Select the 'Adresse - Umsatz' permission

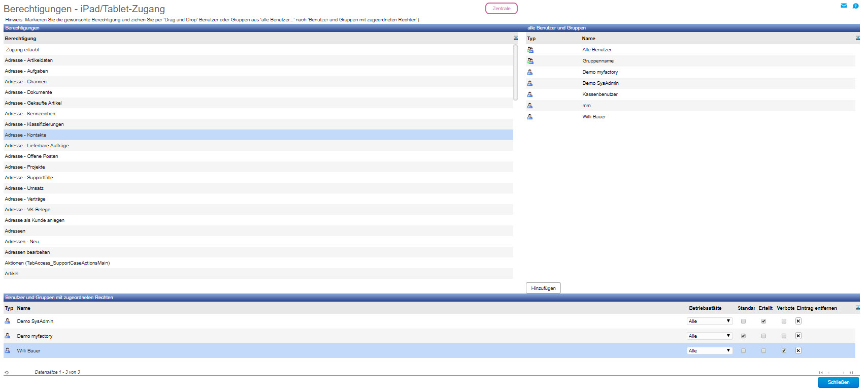click(24, 188)
